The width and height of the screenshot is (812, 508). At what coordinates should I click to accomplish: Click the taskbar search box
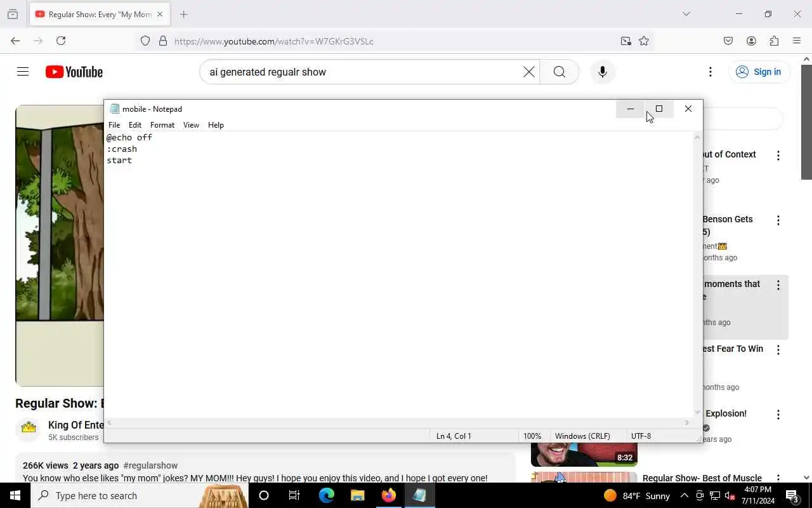(140, 495)
